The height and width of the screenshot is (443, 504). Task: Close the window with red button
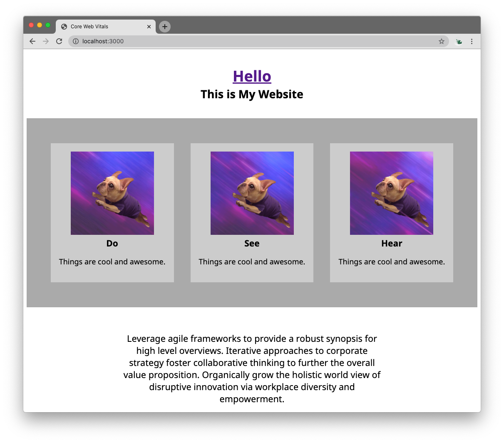31,25
